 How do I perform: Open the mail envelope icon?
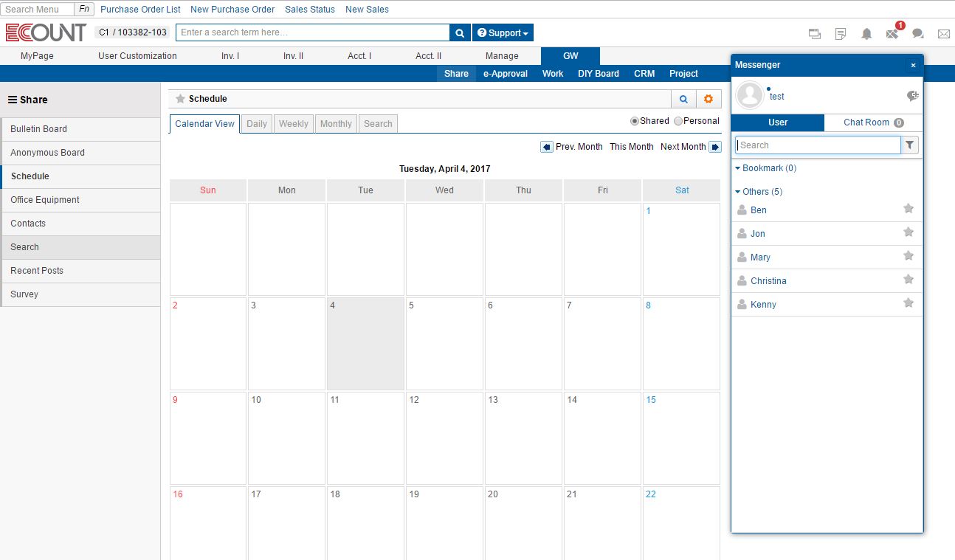pyautogui.click(x=944, y=34)
